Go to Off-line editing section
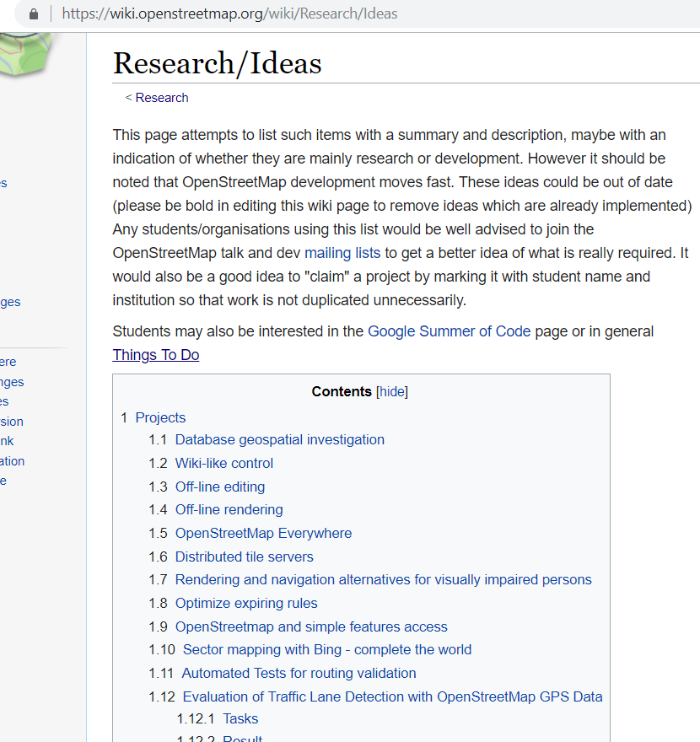This screenshot has width=700, height=742. 220,487
